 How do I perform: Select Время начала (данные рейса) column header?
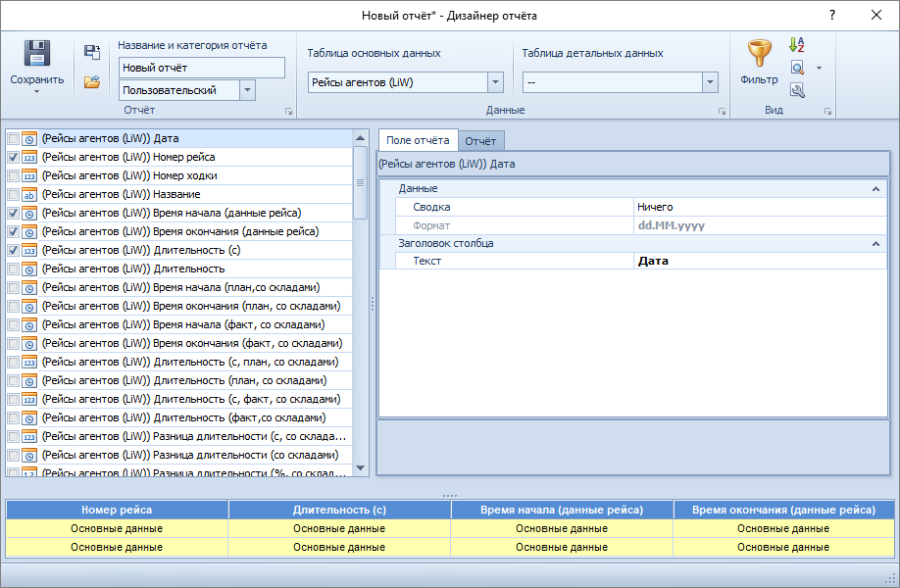[x=562, y=510]
